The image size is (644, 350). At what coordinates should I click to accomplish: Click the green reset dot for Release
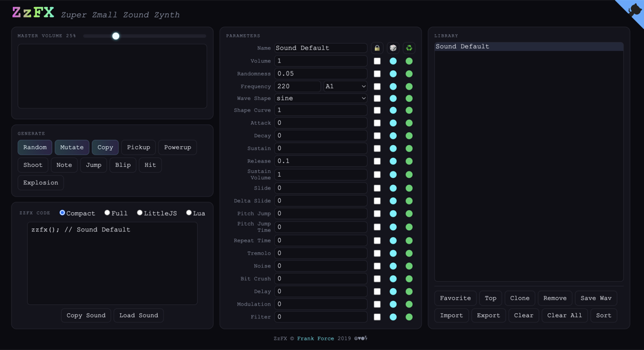[409, 161]
